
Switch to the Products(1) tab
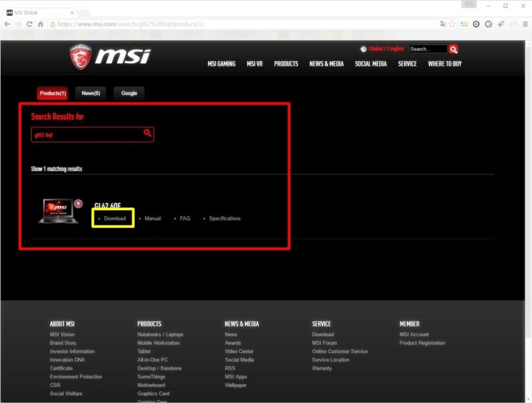[53, 93]
